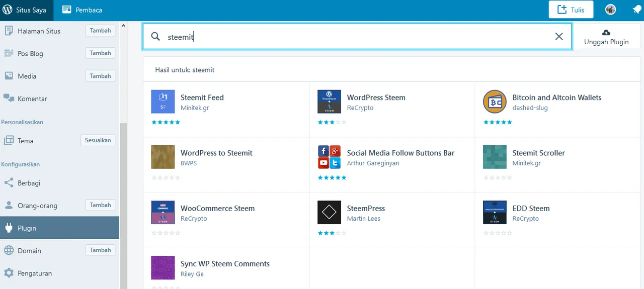Open the Media sidebar item
This screenshot has width=644, height=289.
click(27, 76)
